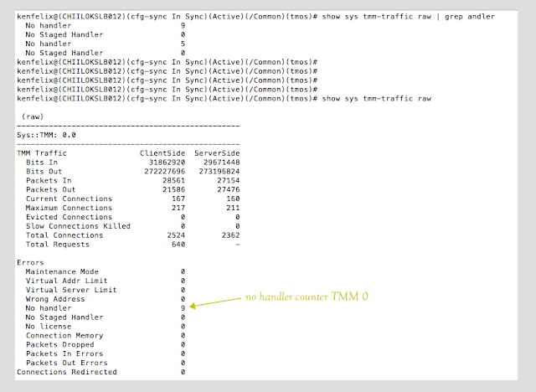
Task: Click the 'Current Connections' label
Action: point(69,199)
